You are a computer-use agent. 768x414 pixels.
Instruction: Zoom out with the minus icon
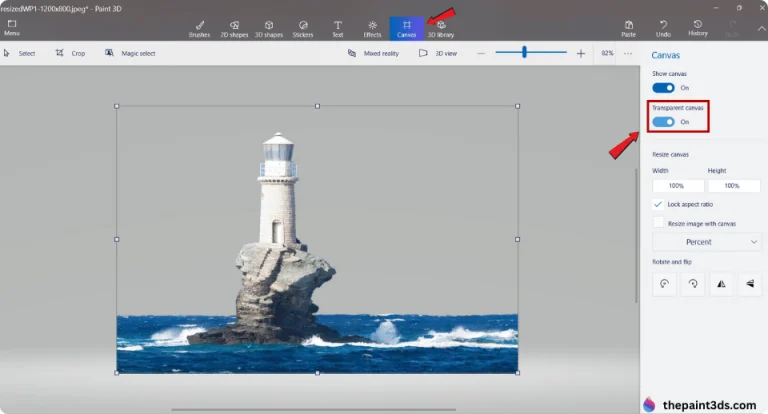481,53
